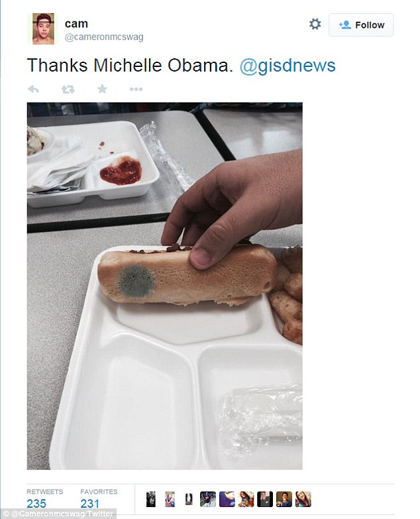
Task: Open the last avatar in the row
Action: 303,499
